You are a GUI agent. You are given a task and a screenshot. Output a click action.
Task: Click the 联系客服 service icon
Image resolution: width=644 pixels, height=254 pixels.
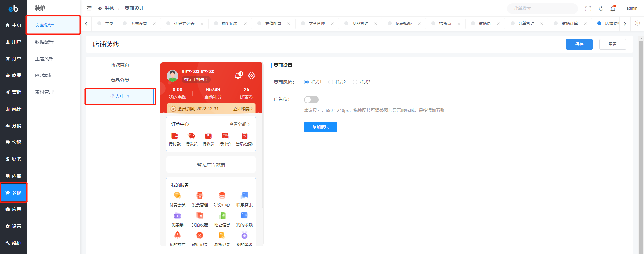245,195
